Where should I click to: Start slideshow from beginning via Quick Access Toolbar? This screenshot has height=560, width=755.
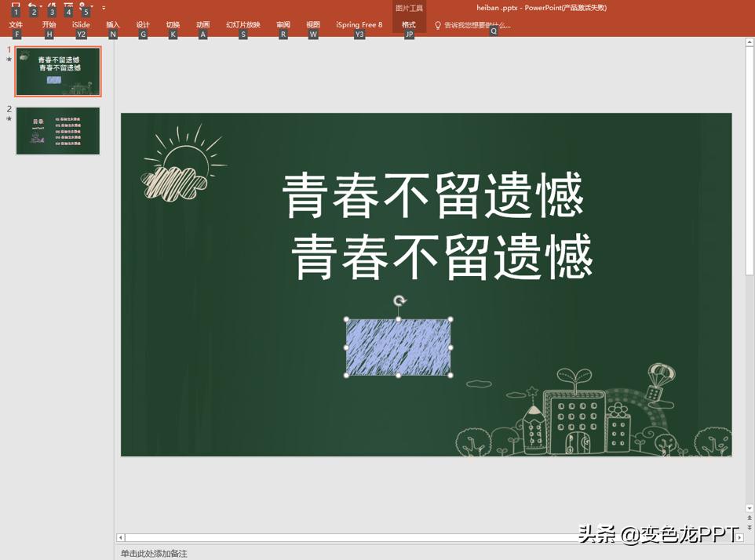point(68,5)
